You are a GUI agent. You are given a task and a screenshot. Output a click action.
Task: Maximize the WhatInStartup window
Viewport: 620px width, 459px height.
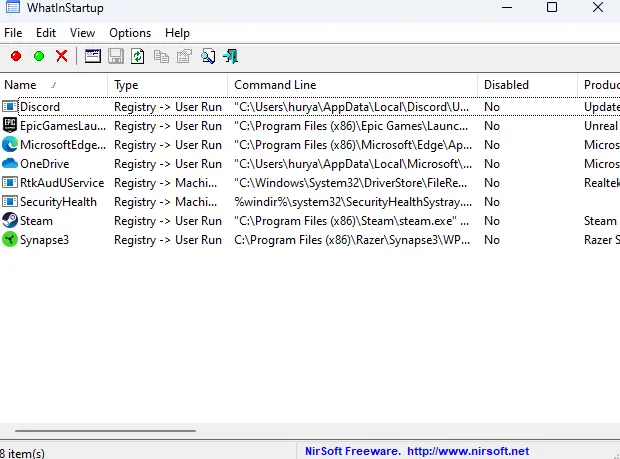point(552,7)
